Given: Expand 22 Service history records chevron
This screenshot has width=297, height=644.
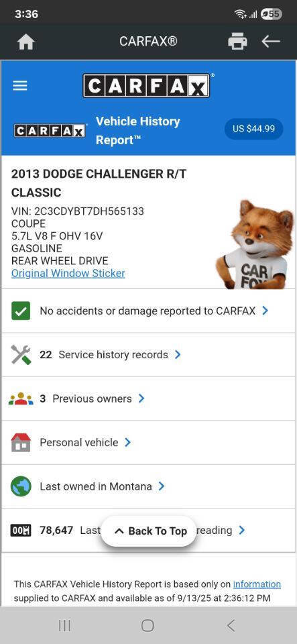Looking at the screenshot, I should tap(178, 355).
